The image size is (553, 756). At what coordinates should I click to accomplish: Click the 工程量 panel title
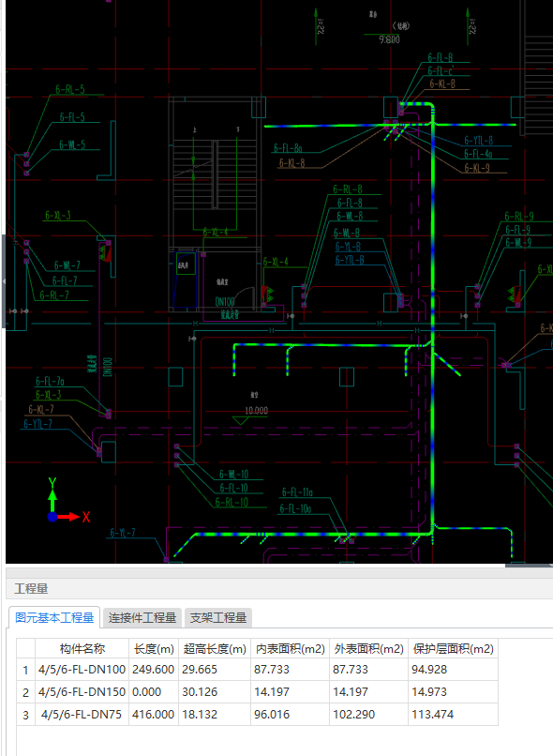(31, 589)
